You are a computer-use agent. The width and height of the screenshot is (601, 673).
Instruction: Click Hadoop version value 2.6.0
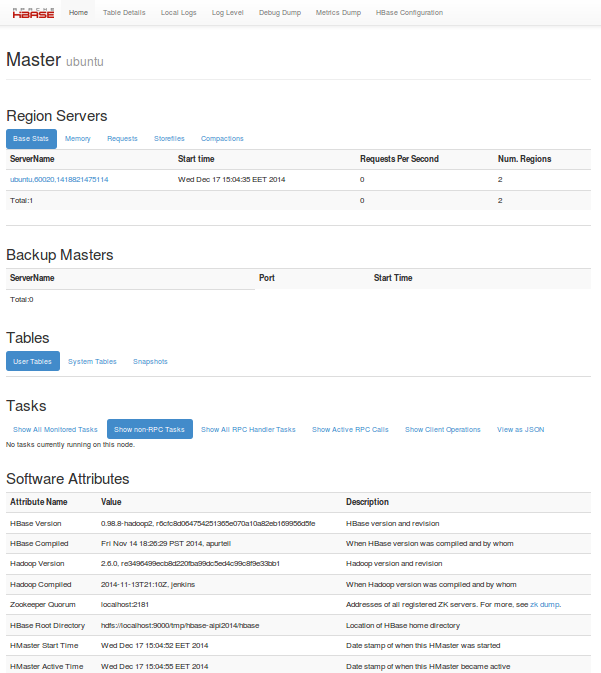pos(190,564)
